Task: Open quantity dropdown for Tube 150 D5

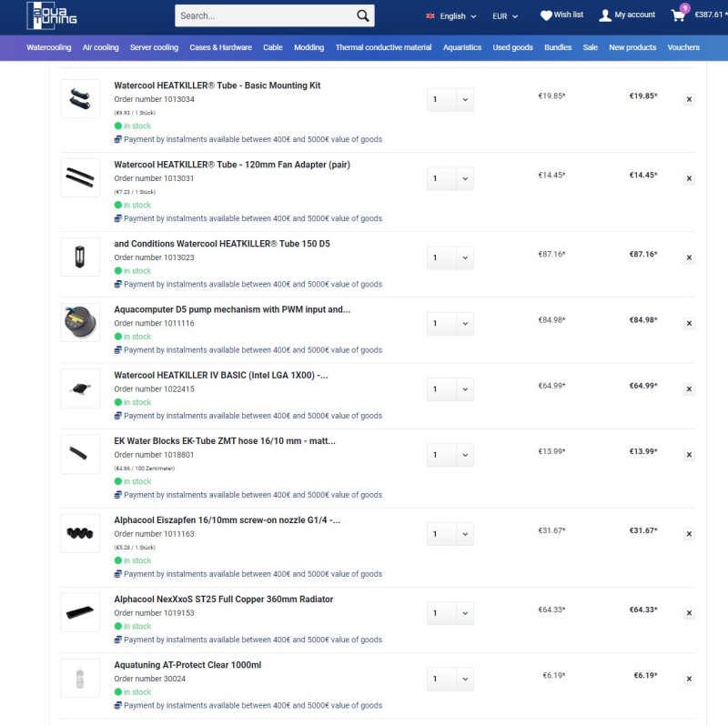Action: click(x=450, y=257)
